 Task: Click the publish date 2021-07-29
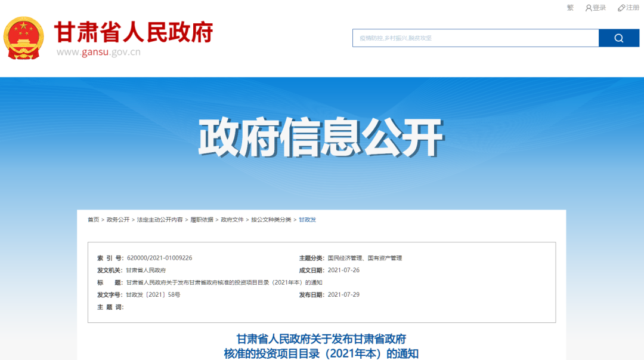pyautogui.click(x=343, y=295)
